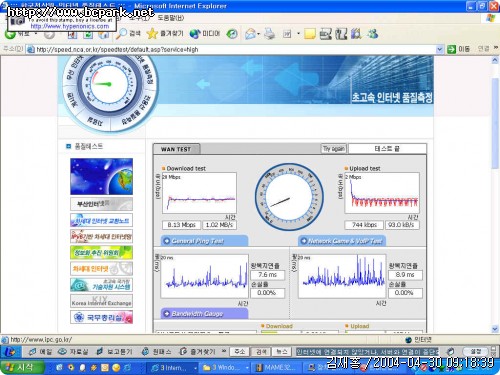Image resolution: width=500 pixels, height=375 pixels.
Task: Click the earth and comet banner thumbnail
Action: (x=101, y=176)
